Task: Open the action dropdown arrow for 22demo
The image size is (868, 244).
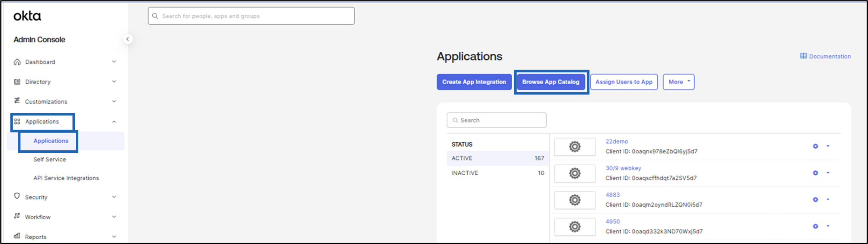Action: (x=828, y=146)
